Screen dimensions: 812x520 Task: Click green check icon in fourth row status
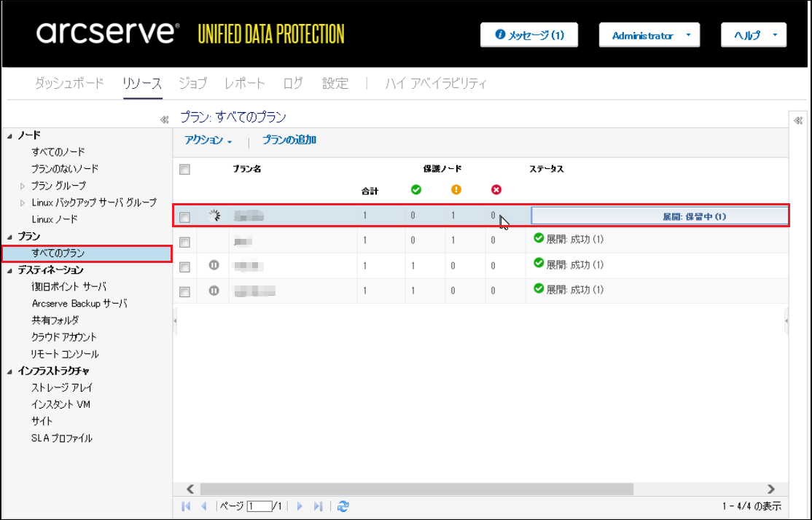[x=539, y=288]
